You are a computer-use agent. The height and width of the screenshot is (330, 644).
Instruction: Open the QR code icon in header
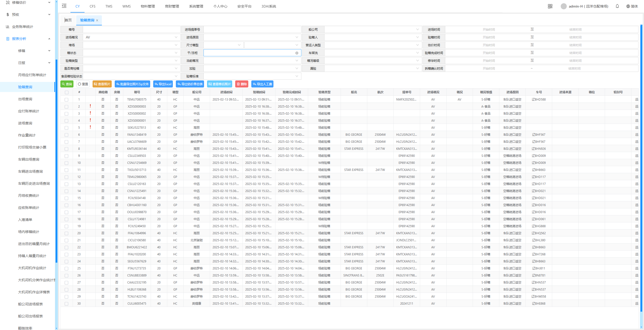[550, 6]
